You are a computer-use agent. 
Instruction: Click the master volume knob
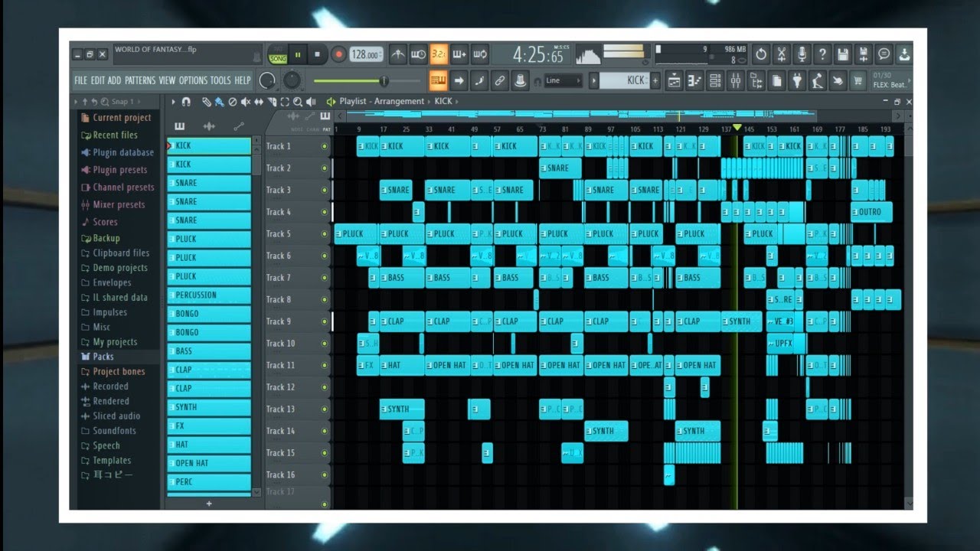(267, 80)
